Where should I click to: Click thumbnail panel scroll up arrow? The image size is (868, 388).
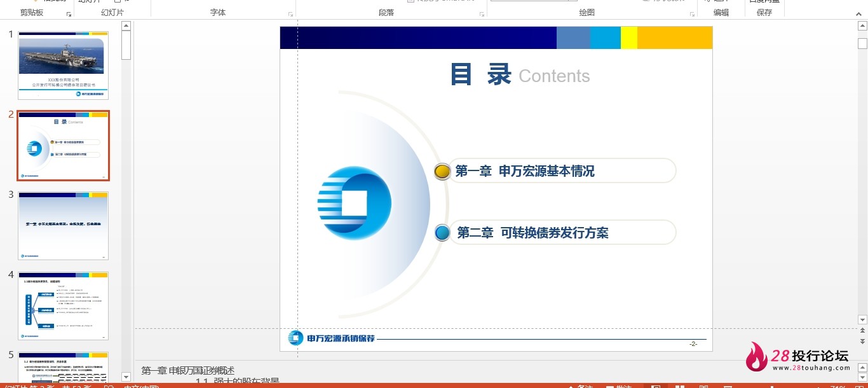click(x=126, y=26)
